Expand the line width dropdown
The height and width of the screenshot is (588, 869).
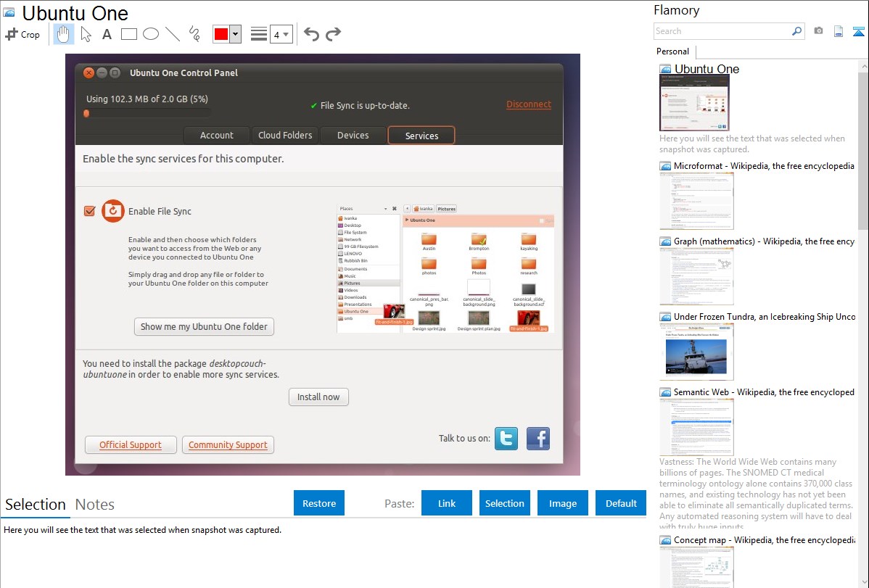(281, 34)
